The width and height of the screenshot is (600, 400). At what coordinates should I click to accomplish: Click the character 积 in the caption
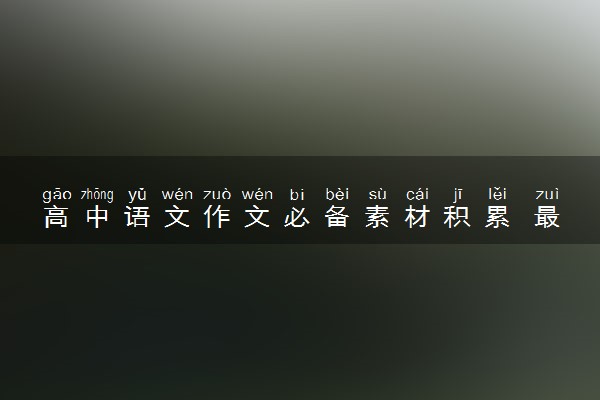[457, 217]
